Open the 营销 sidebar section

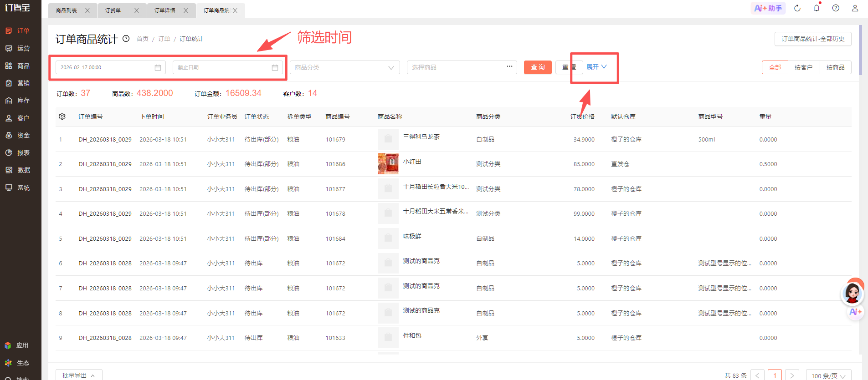17,83
